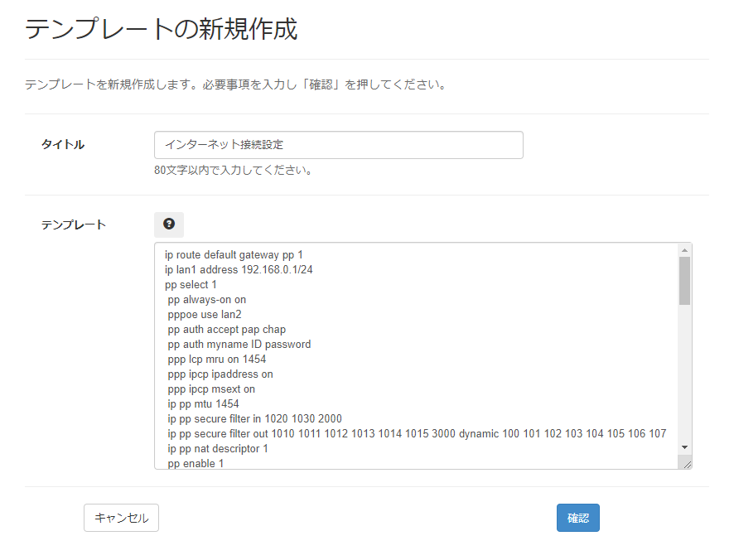Click the 'ip pp nat descriptor 1' line
This screenshot has width=734, height=560.
(x=218, y=449)
